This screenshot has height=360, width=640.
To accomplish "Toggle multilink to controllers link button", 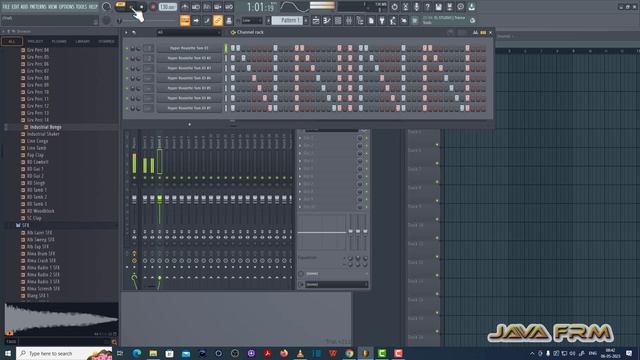I will tap(218, 20).
